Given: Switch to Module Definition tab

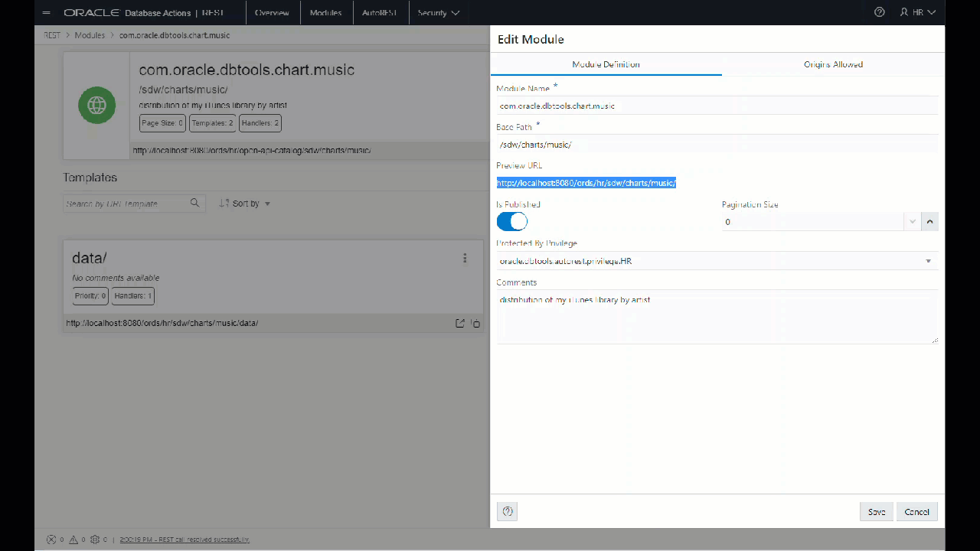Looking at the screenshot, I should 606,64.
